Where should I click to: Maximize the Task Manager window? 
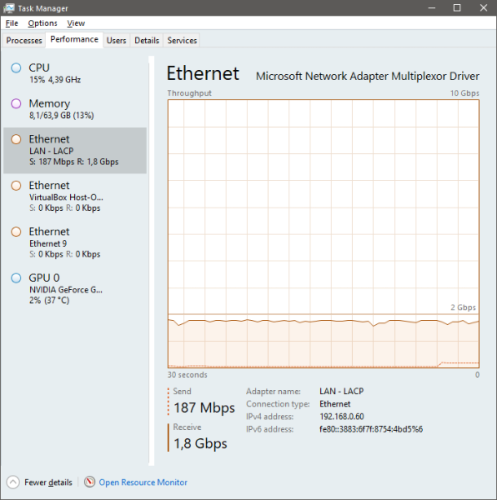457,8
